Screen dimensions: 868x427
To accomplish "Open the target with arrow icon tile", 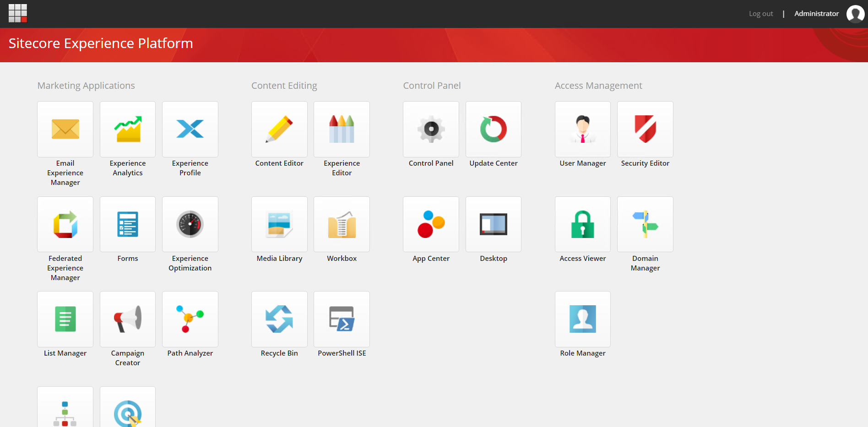I will pyautogui.click(x=128, y=407).
